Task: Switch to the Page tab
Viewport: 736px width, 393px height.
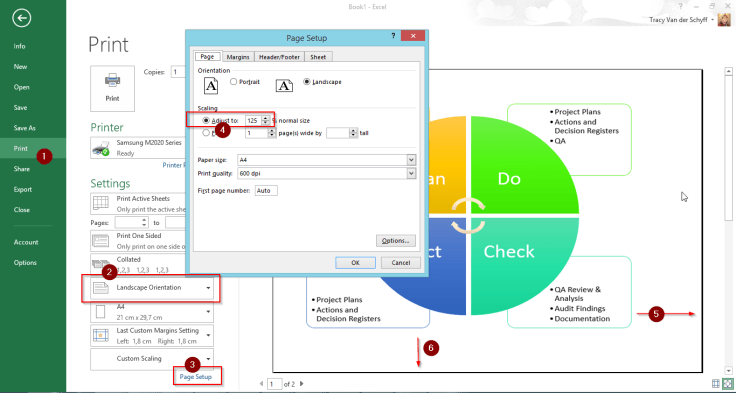Action: (x=207, y=57)
